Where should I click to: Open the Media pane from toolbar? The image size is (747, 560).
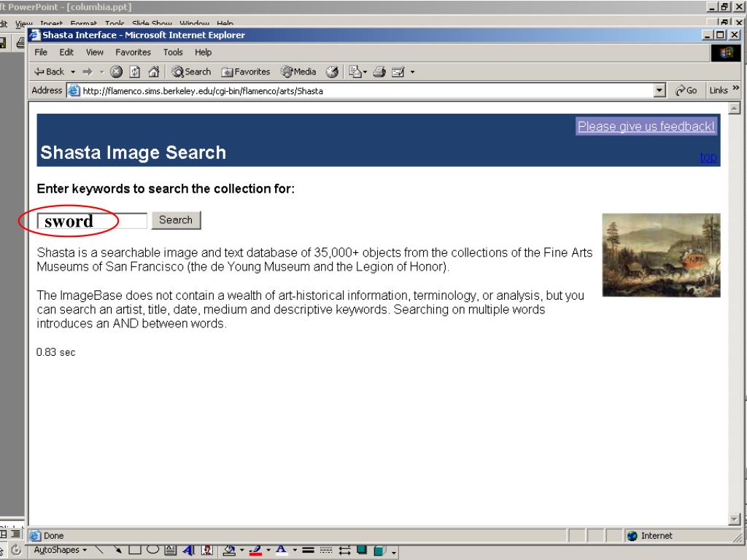pos(298,72)
